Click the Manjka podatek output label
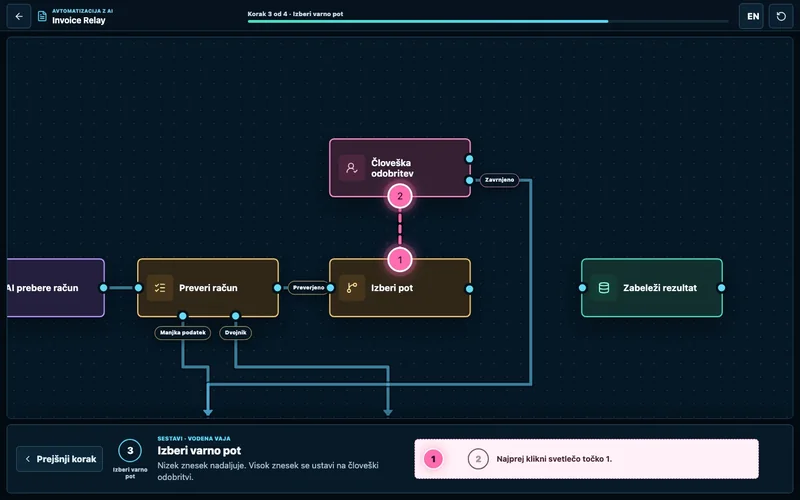Image resolution: width=800 pixels, height=500 pixels. 183,333
